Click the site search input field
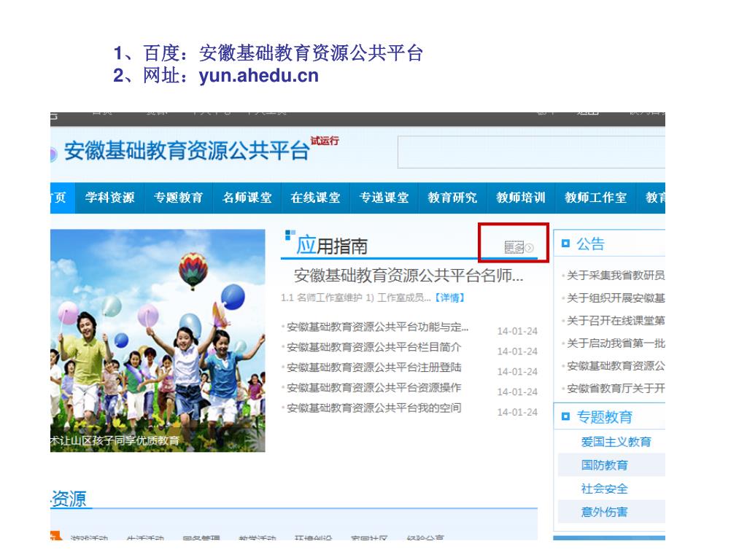The width and height of the screenshot is (747, 560). (531, 152)
